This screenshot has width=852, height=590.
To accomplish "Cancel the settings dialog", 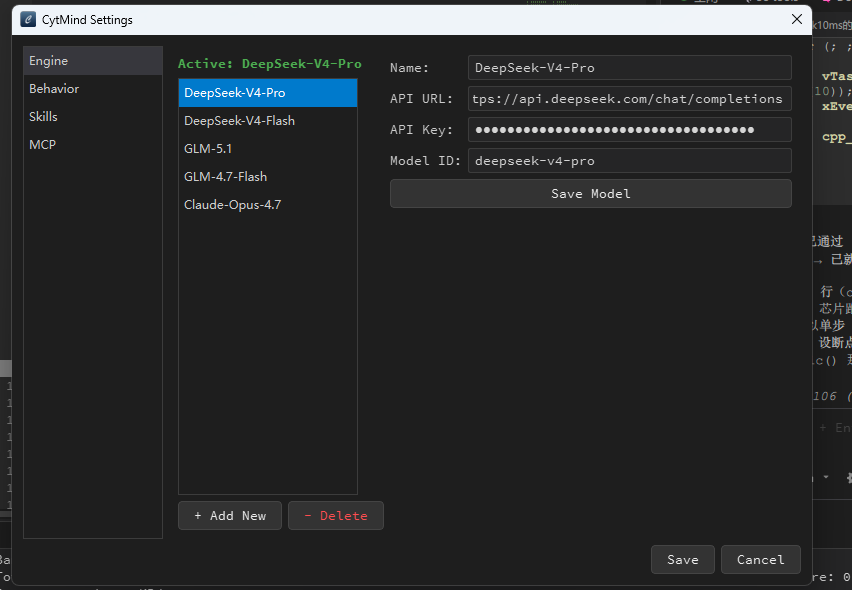I will [761, 560].
